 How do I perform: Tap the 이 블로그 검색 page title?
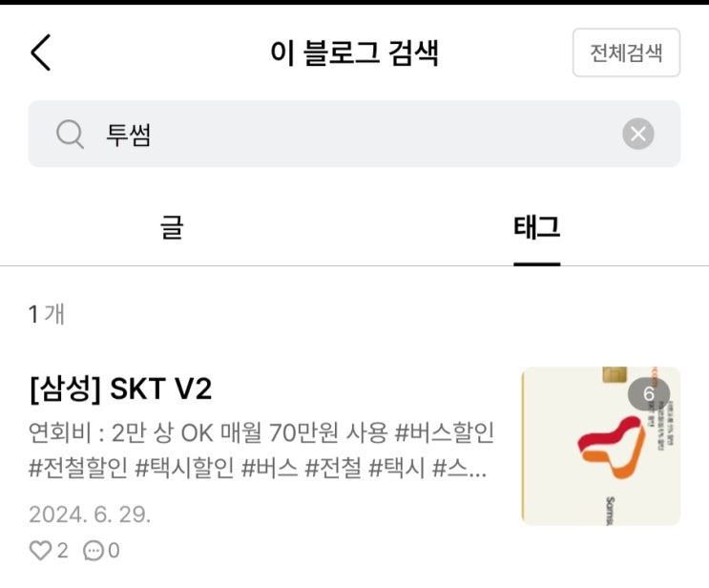tap(354, 52)
